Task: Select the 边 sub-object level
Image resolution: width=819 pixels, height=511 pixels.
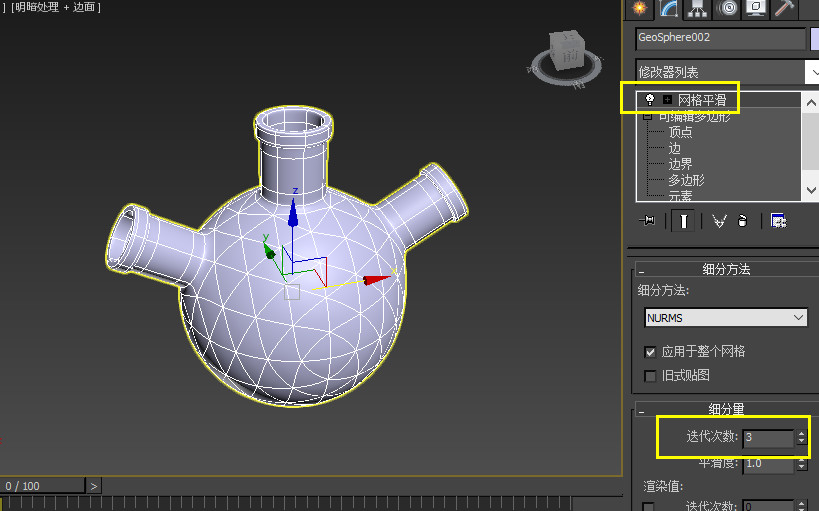Action: tap(674, 148)
